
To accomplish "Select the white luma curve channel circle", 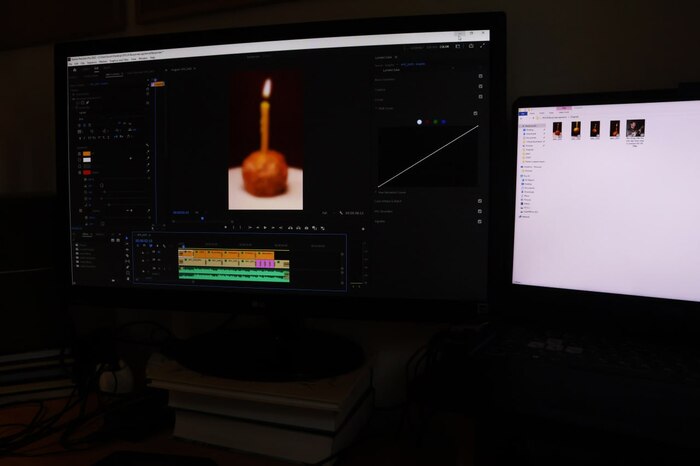I will coord(419,122).
